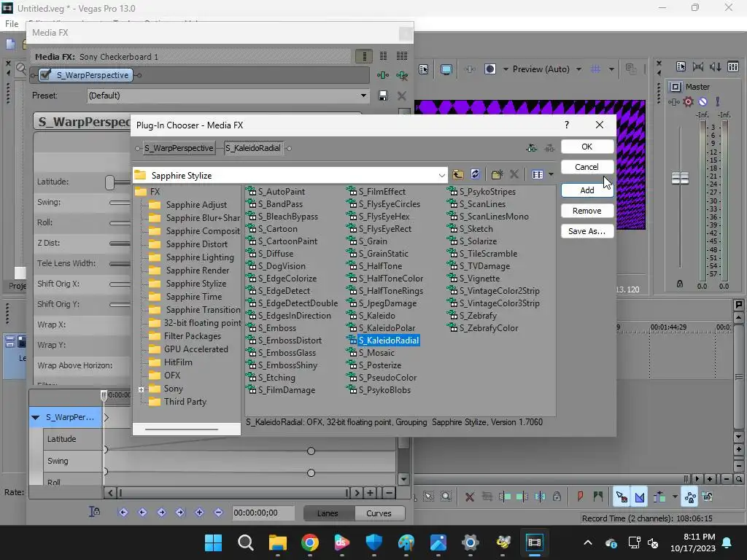Click the red gear Automation Settings icon

pyautogui.click(x=688, y=101)
